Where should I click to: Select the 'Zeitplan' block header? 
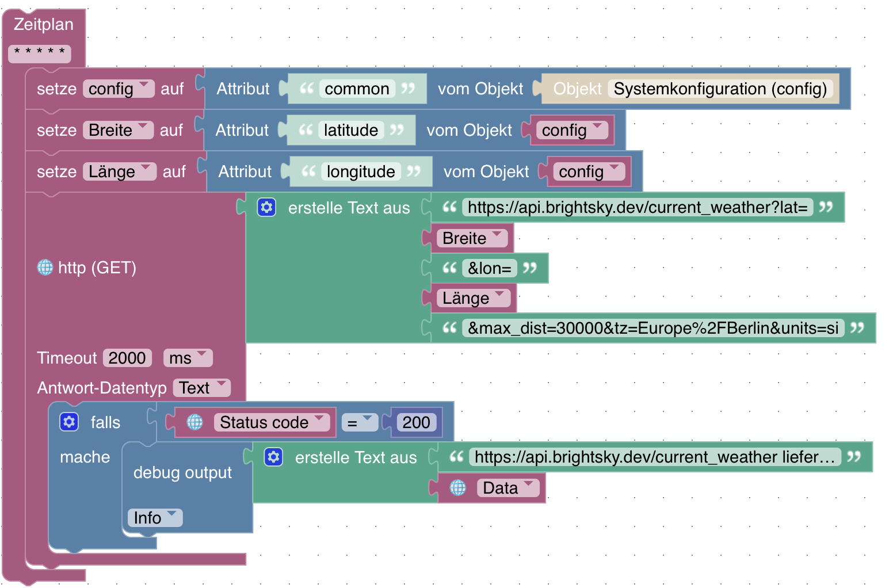click(x=44, y=24)
